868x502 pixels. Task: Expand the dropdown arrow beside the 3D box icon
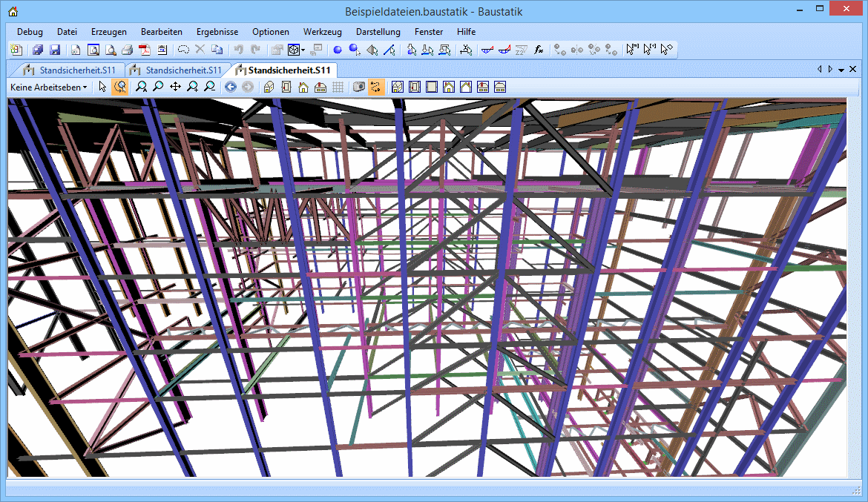pos(303,50)
